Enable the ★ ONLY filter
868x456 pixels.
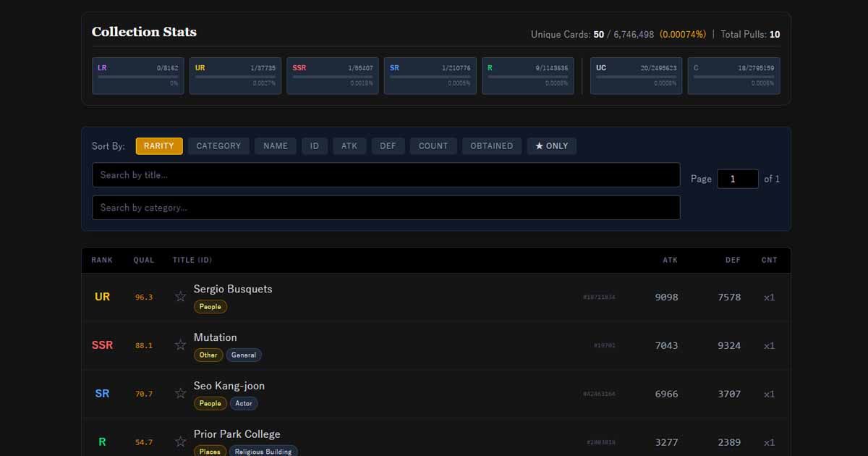[551, 146]
